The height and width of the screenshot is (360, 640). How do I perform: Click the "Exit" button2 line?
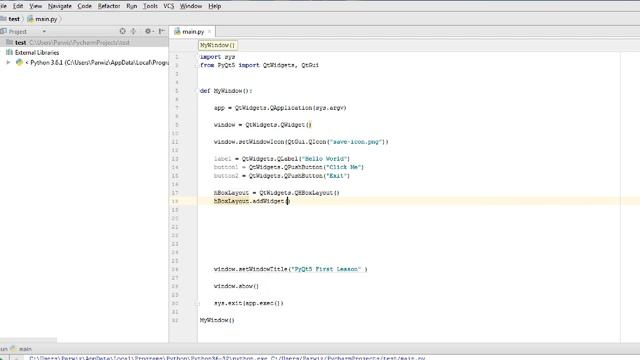(x=282, y=176)
